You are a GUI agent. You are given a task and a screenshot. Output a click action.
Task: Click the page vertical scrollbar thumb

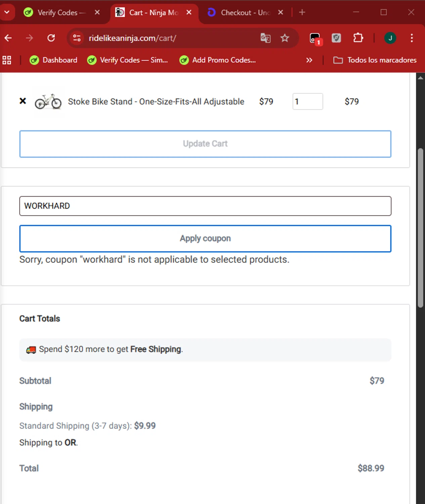[421, 228]
